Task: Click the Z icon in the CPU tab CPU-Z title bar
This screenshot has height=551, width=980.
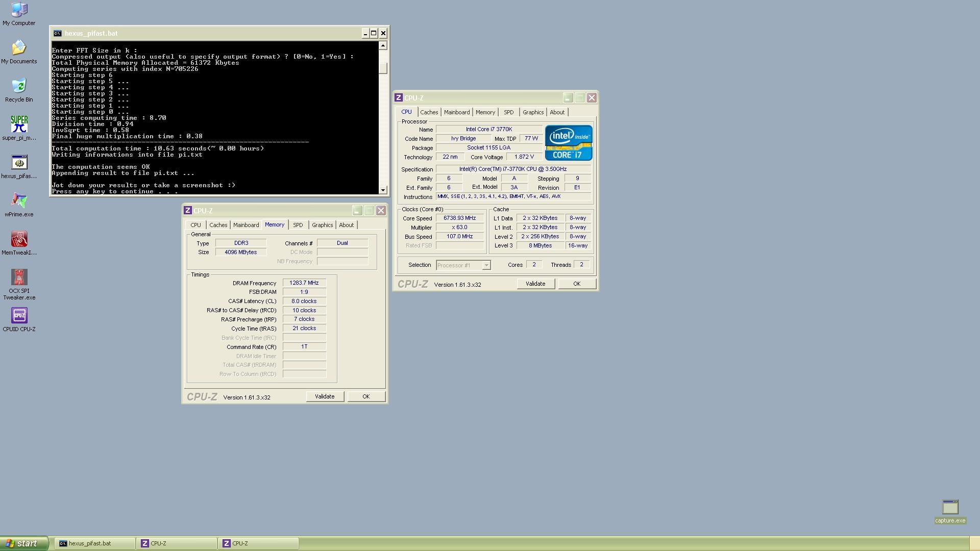Action: [x=399, y=97]
